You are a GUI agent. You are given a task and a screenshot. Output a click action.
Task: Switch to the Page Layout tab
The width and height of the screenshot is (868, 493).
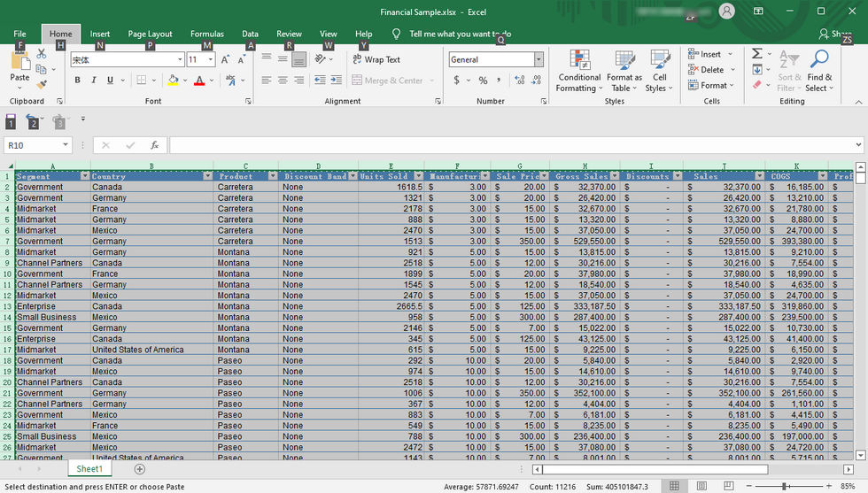click(x=150, y=34)
